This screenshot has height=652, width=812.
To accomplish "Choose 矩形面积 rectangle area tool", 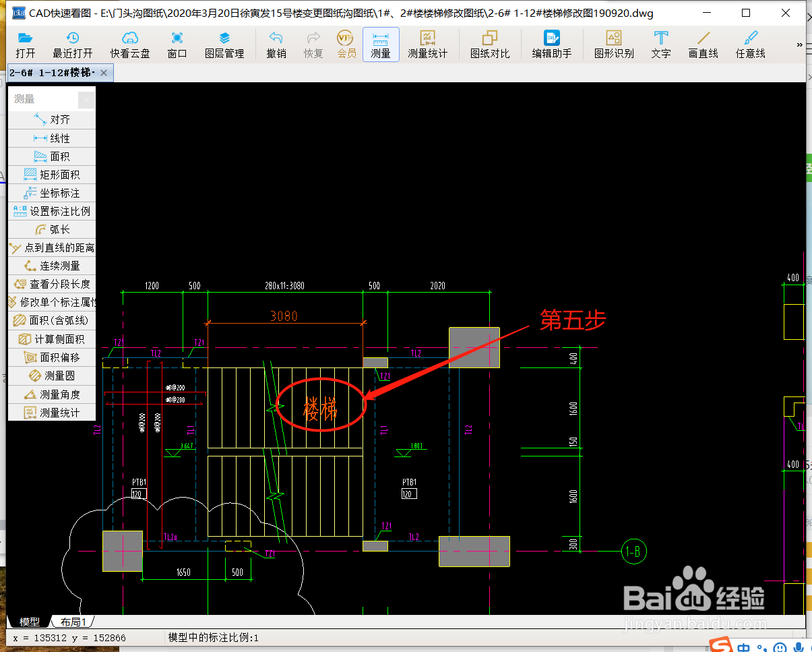I will tap(52, 174).
